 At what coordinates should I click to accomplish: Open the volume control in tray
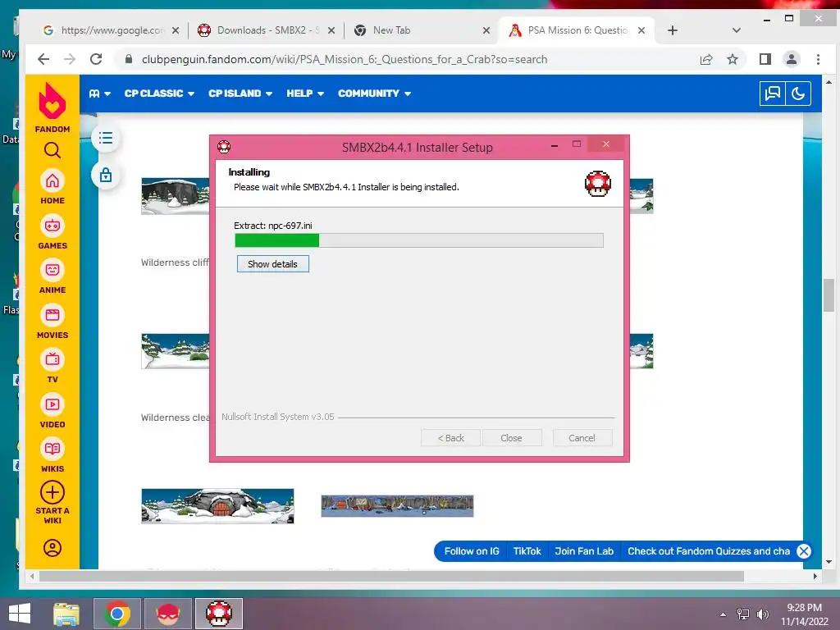[763, 614]
